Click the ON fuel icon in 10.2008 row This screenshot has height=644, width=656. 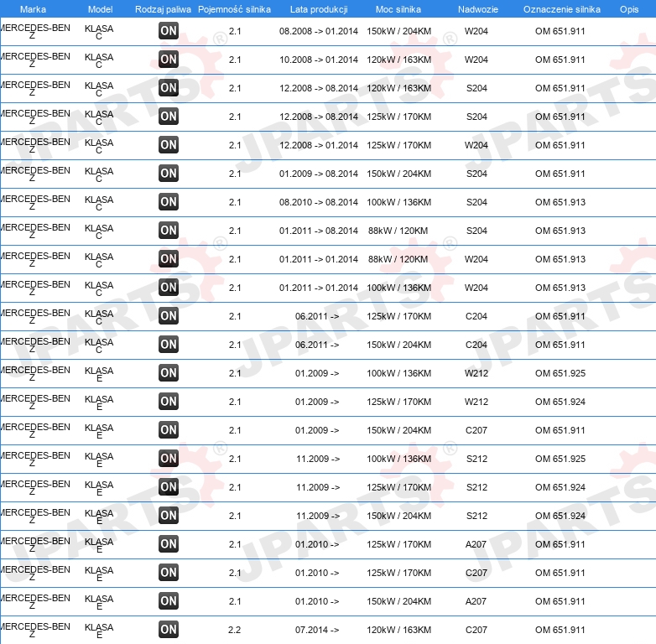click(x=169, y=59)
